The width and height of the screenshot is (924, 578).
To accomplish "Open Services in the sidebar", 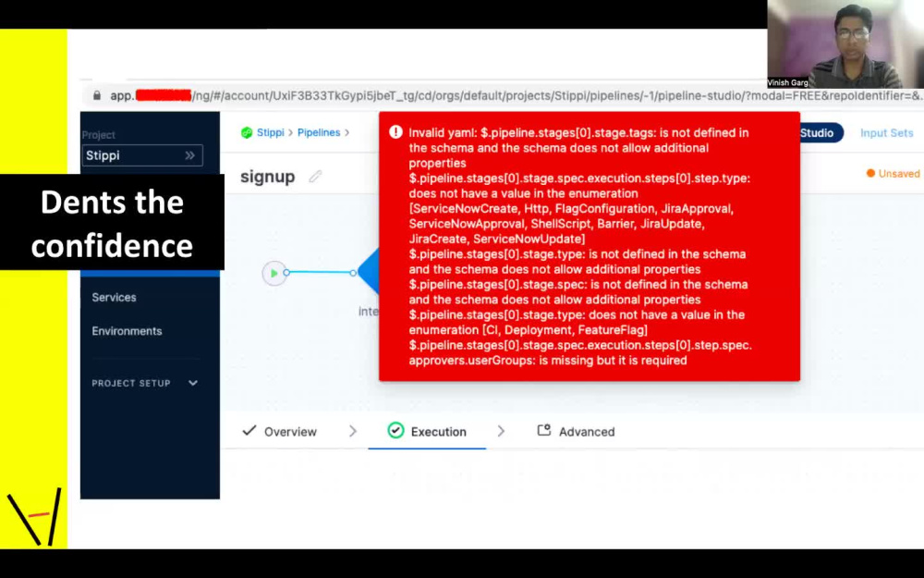I will pyautogui.click(x=114, y=297).
